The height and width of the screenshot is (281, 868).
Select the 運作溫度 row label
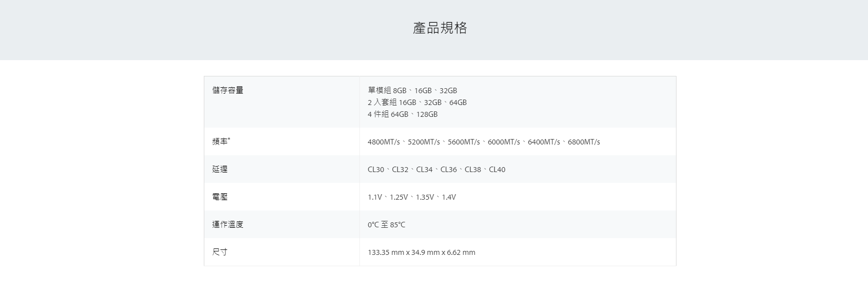[x=227, y=224]
